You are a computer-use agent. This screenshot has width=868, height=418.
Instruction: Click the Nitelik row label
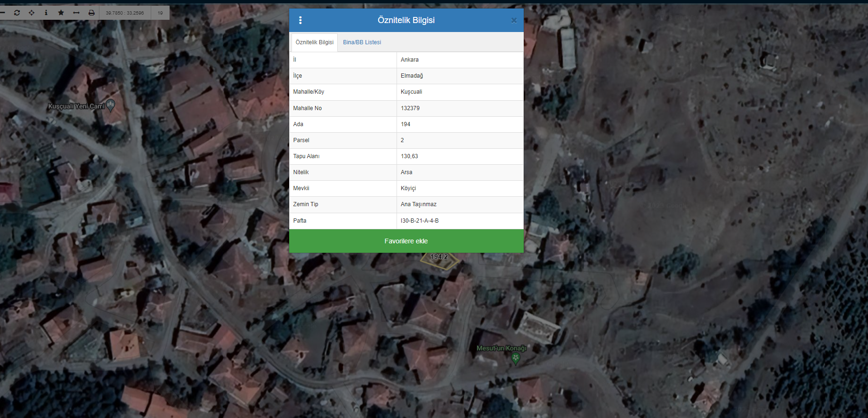[x=301, y=172]
